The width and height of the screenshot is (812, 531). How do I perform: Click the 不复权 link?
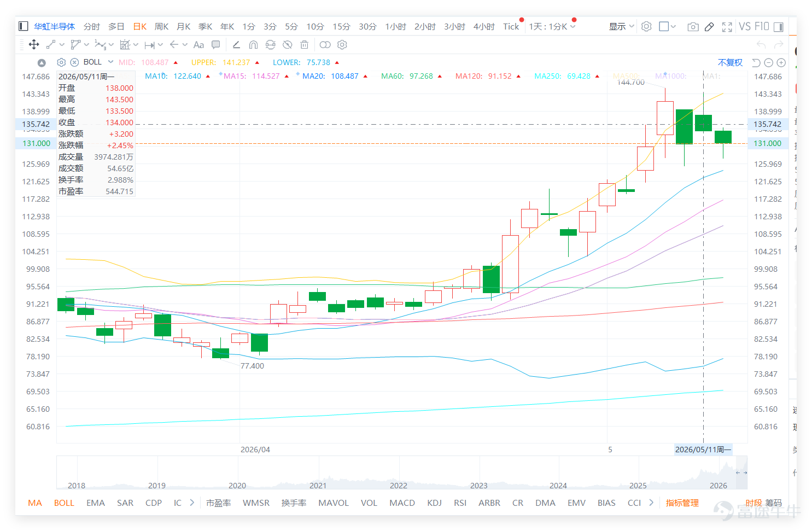coord(730,62)
